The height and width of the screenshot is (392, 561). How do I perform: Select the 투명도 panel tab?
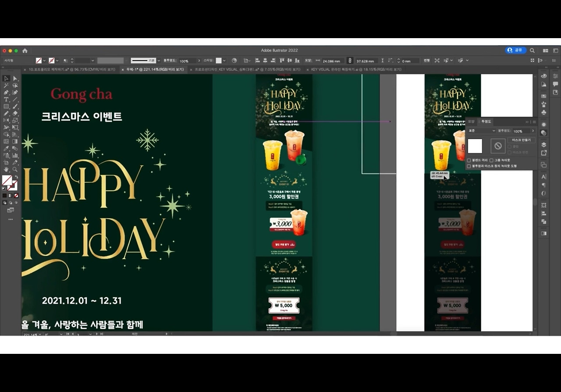[x=486, y=121]
